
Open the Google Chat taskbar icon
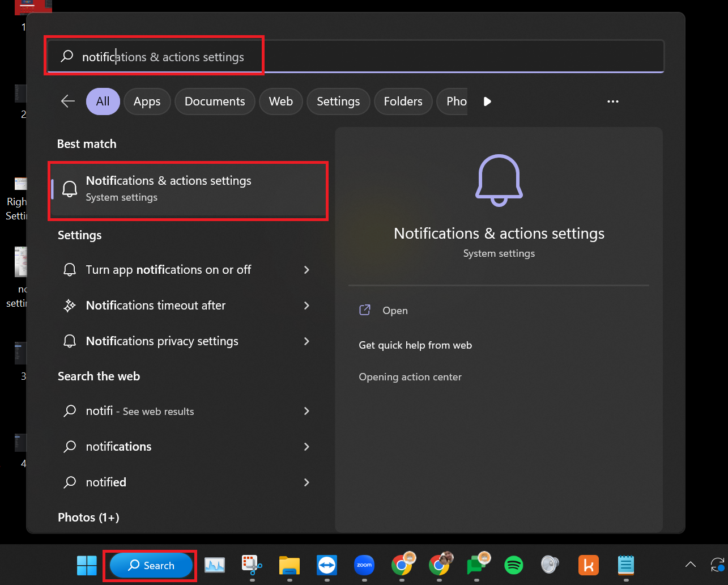476,565
